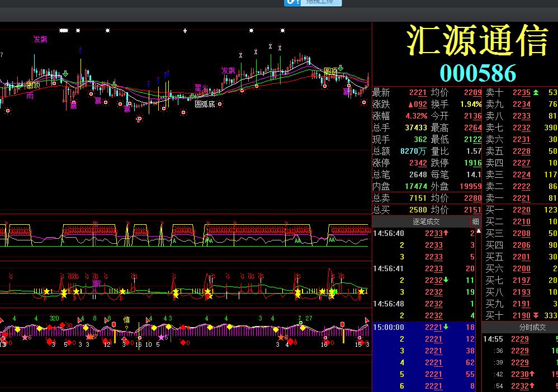Click the 14:55 row in 分时成交

(x=521, y=339)
